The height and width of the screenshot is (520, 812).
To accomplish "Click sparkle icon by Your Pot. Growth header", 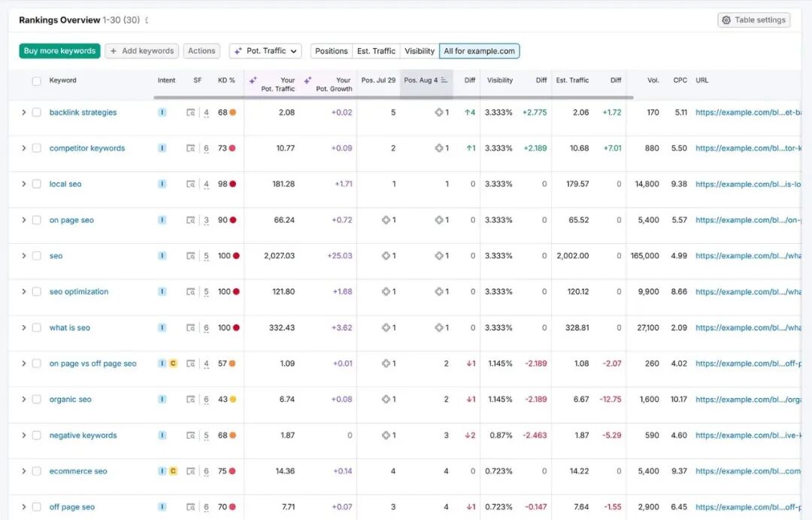I will point(308,81).
